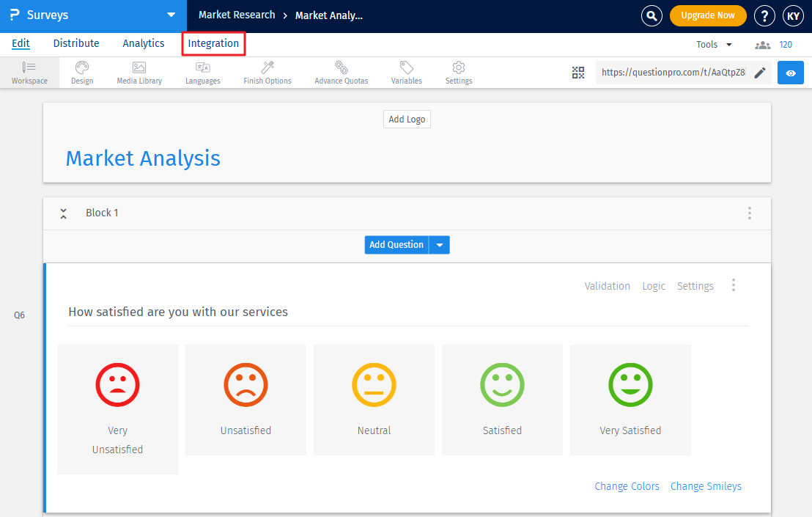The width and height of the screenshot is (812, 517).
Task: Click the QR code icon
Action: [578, 73]
